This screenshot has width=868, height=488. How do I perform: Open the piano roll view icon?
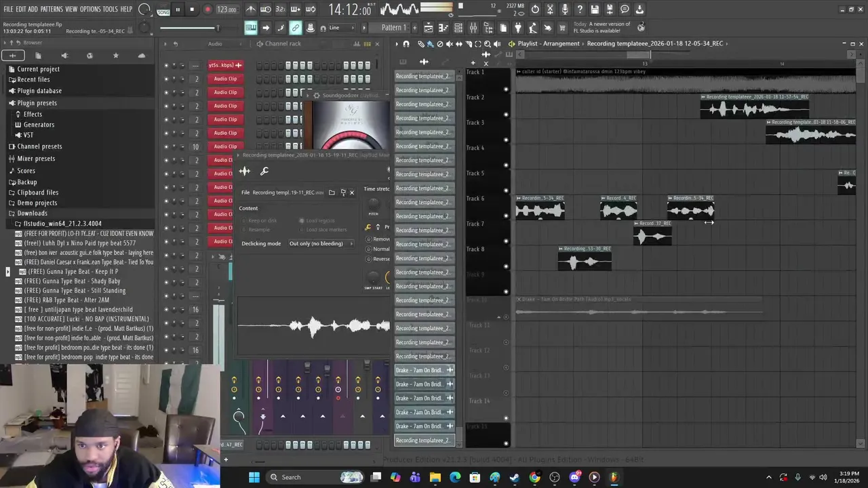443,28
